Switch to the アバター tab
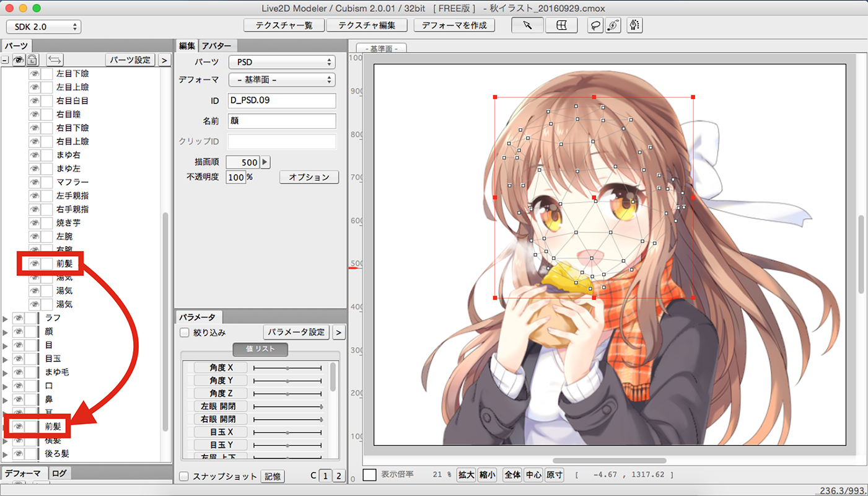The width and height of the screenshot is (868, 496). pyautogui.click(x=217, y=46)
